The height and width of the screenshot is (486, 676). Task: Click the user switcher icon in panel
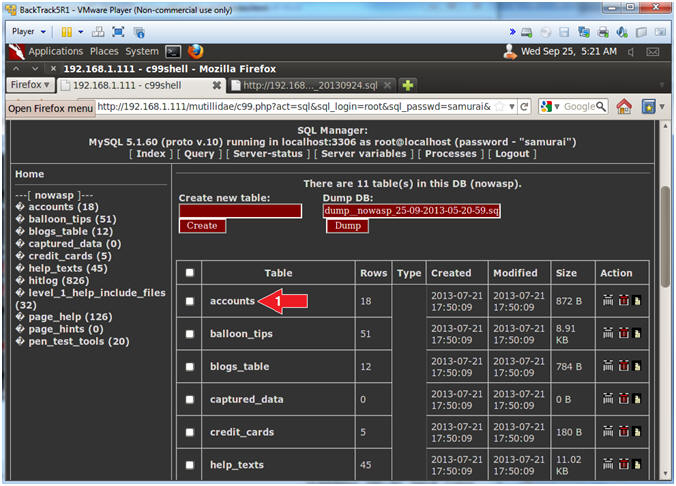point(510,52)
